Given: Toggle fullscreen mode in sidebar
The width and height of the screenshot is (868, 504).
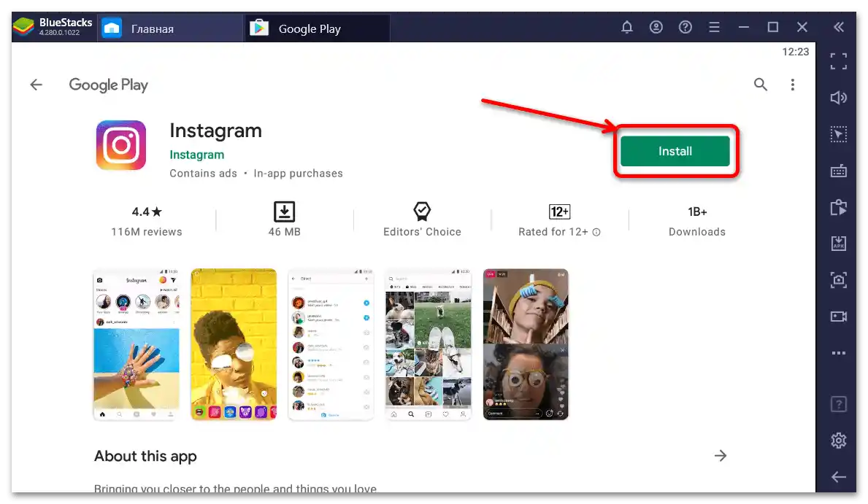Looking at the screenshot, I should tap(839, 61).
